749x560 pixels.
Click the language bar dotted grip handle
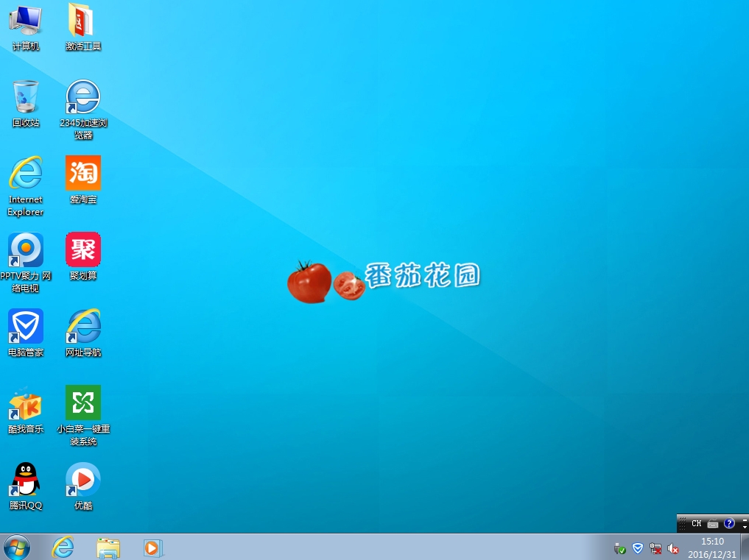(x=683, y=523)
